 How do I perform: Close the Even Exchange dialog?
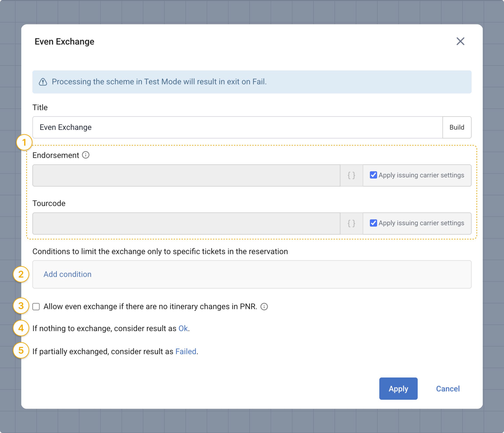pyautogui.click(x=460, y=41)
